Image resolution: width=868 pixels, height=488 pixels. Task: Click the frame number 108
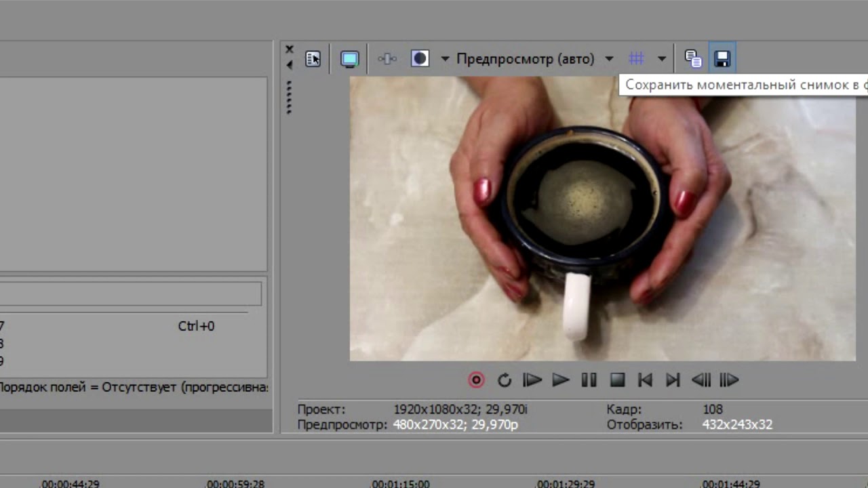coord(713,409)
